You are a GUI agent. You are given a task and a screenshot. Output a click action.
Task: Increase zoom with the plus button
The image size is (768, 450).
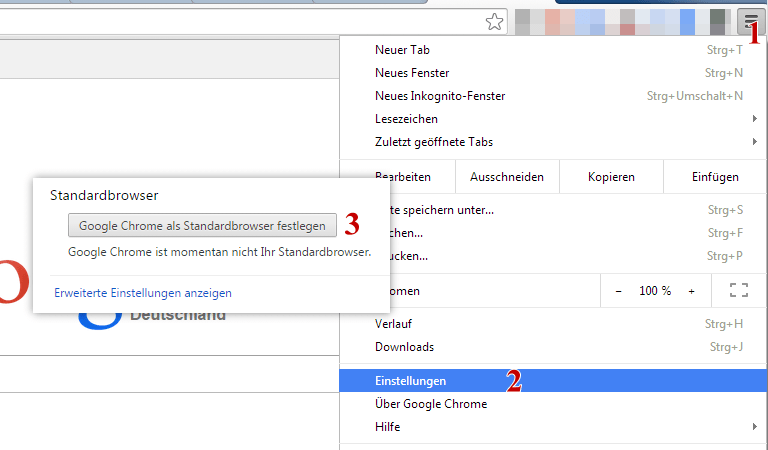pyautogui.click(x=692, y=291)
